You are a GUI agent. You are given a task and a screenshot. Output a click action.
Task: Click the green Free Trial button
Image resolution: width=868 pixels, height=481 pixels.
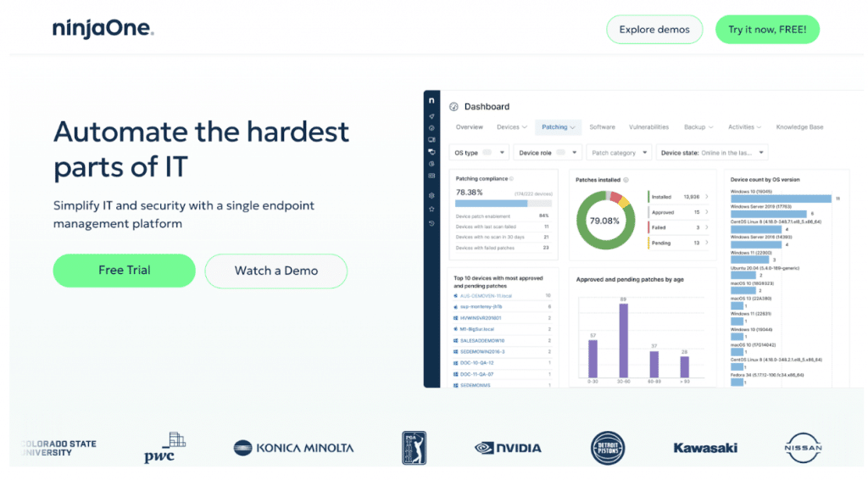tap(124, 271)
